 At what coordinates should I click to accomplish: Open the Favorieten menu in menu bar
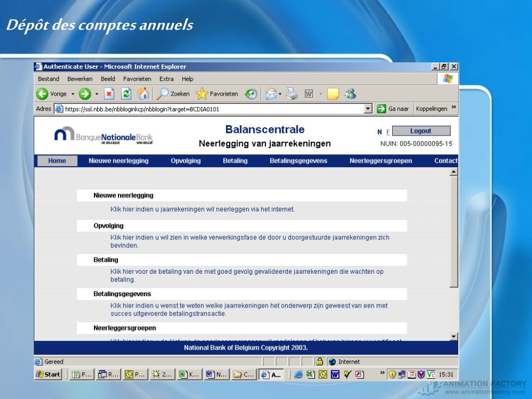click(x=137, y=79)
